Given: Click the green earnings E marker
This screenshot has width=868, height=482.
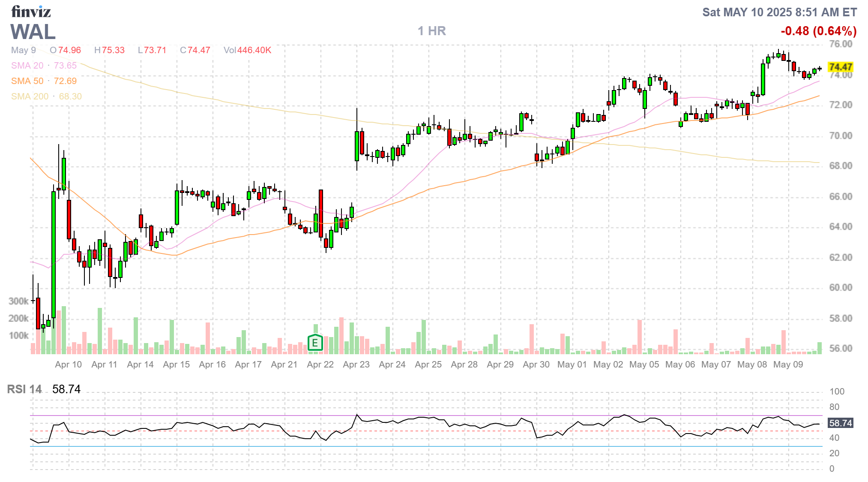Looking at the screenshot, I should [x=315, y=343].
